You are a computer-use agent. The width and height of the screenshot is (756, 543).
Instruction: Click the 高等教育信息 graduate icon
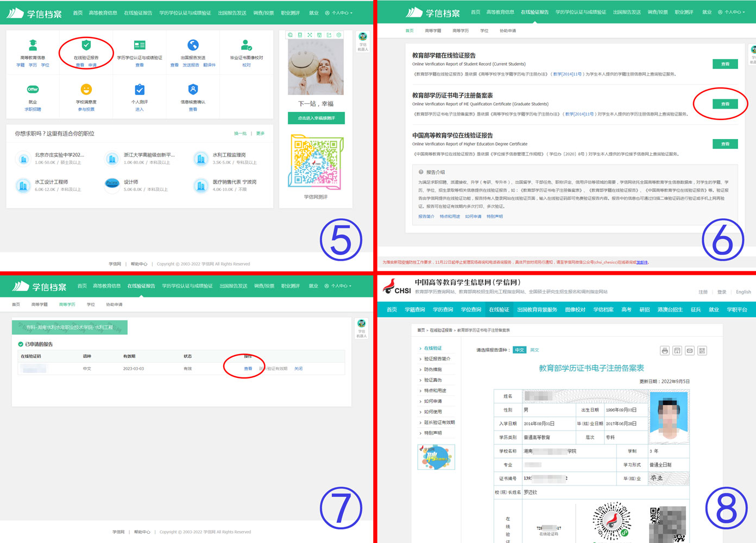coord(33,45)
